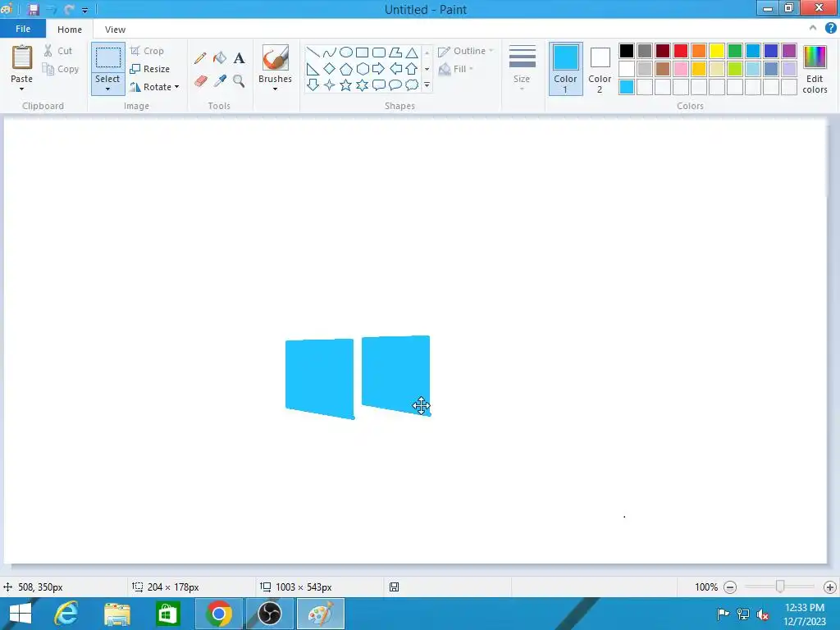Choose the Down arrow shape
This screenshot has width=840, height=630.
click(x=313, y=84)
